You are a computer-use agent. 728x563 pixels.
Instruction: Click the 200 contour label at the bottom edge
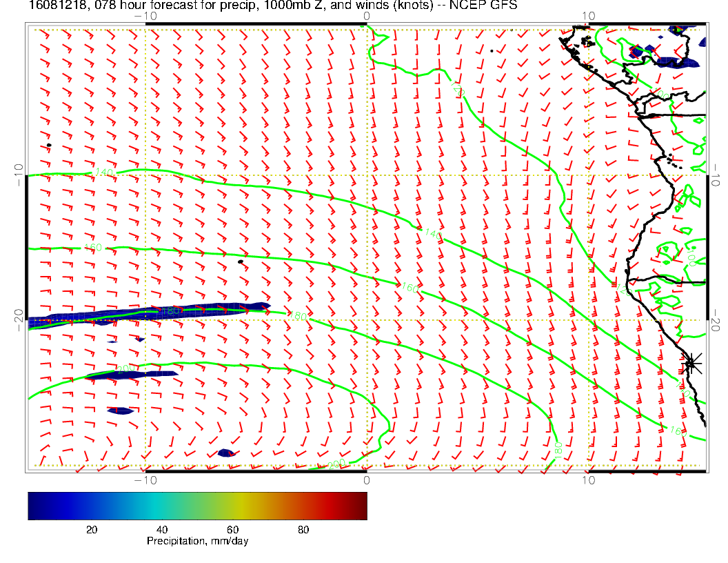[x=336, y=464]
